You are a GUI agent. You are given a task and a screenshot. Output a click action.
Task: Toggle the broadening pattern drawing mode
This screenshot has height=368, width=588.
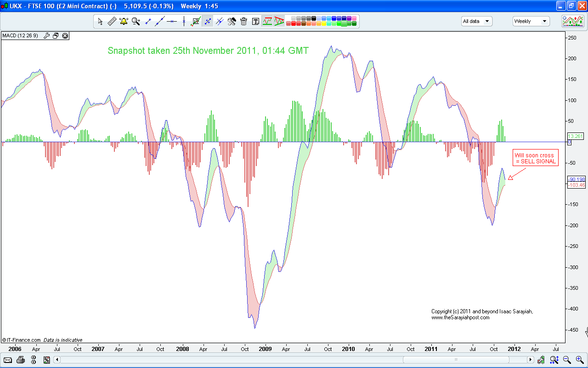pos(279,21)
